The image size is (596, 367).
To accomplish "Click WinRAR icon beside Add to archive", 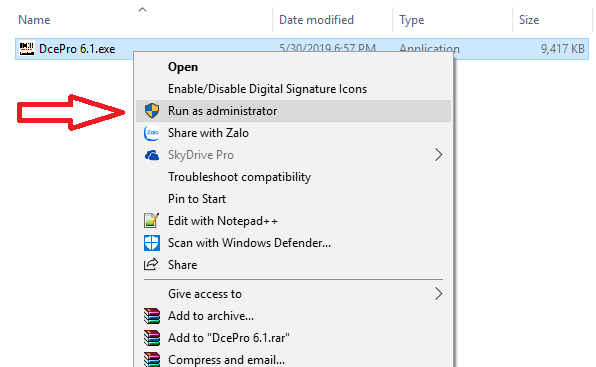I will click(152, 316).
